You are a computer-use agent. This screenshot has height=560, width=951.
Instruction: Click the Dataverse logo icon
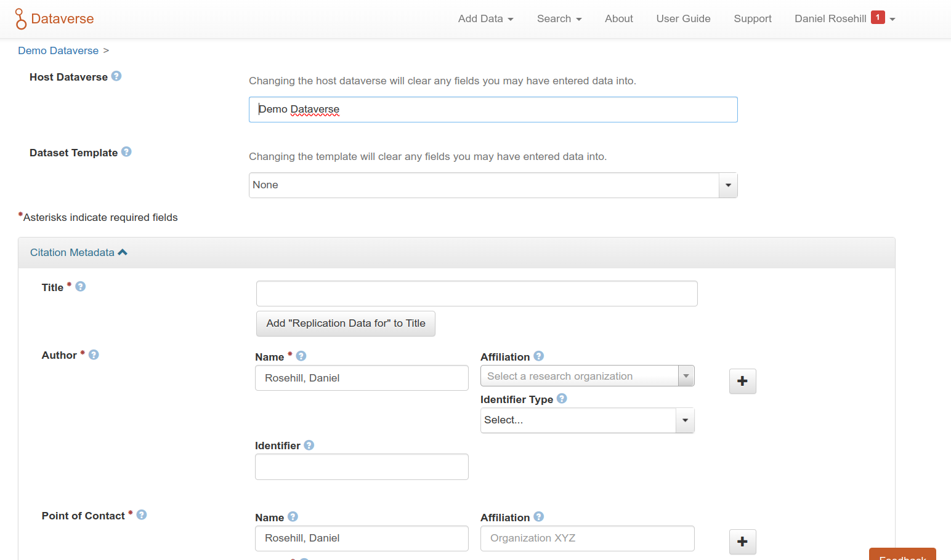[21, 19]
